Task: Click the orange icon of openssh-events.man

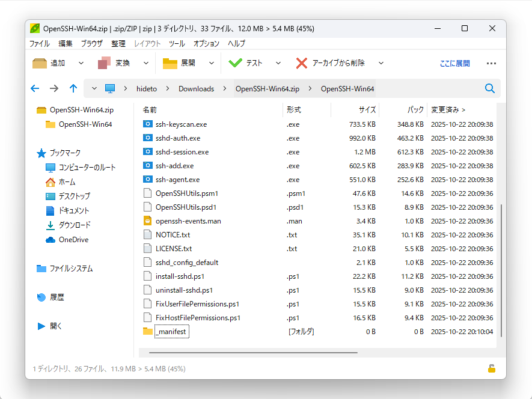Action: coord(148,221)
